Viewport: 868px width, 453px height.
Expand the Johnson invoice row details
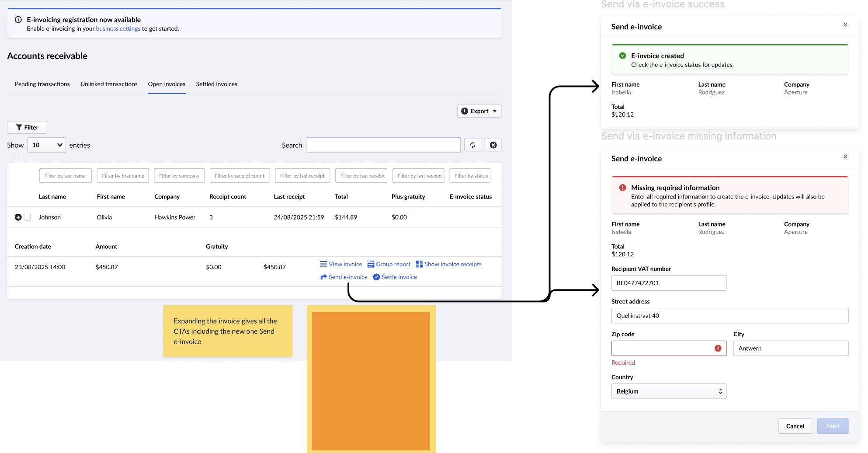pos(18,217)
